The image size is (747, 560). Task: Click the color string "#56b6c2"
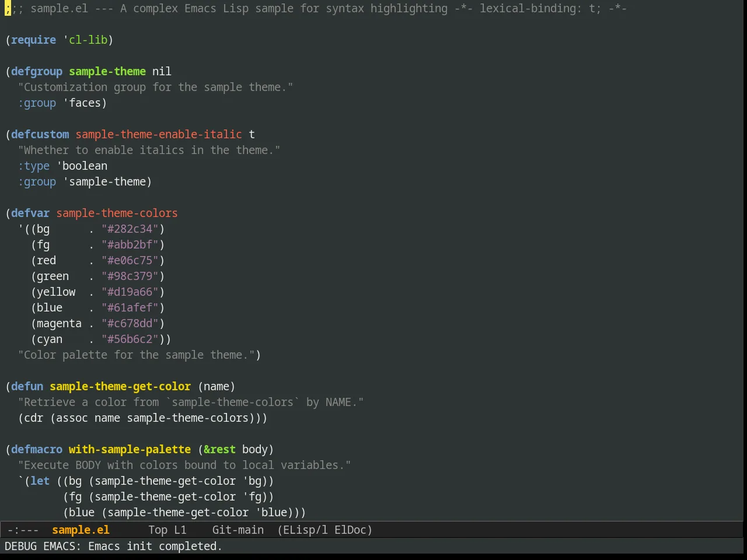coord(130,339)
